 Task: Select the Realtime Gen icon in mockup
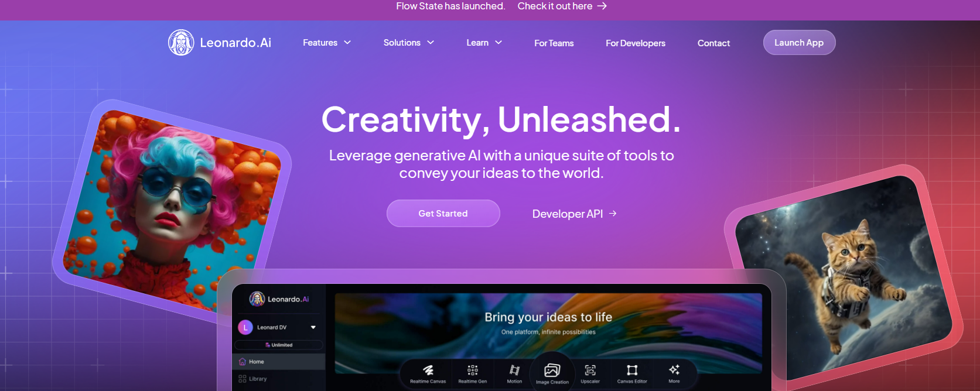(x=473, y=370)
